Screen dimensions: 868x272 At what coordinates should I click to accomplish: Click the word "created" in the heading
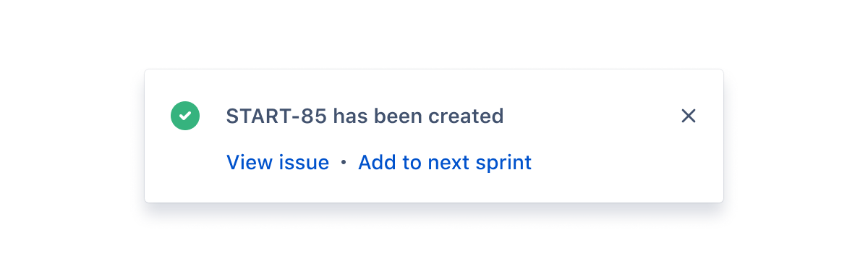pyautogui.click(x=466, y=116)
